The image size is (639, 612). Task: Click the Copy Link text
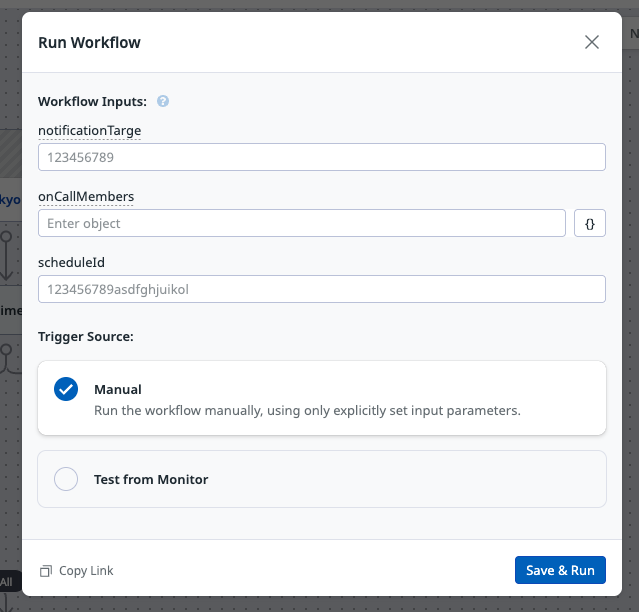86,571
